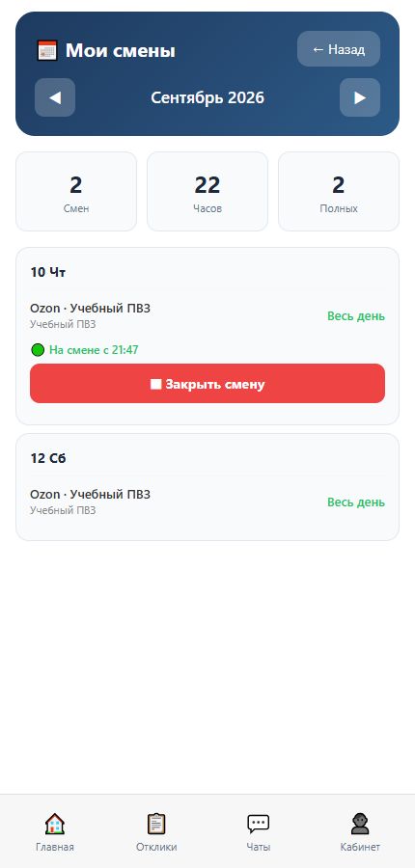415x868 pixels.
Task: Close shift with Закрыть смену button
Action: (x=207, y=384)
